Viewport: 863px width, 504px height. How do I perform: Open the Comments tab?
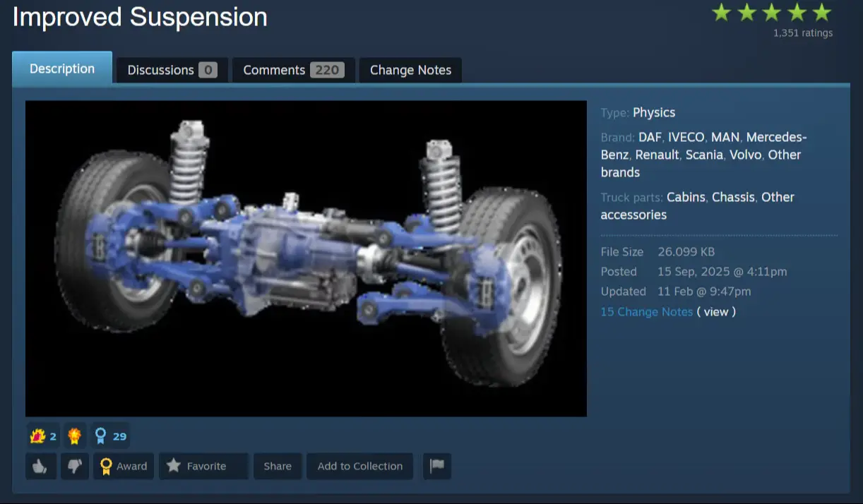click(x=294, y=70)
